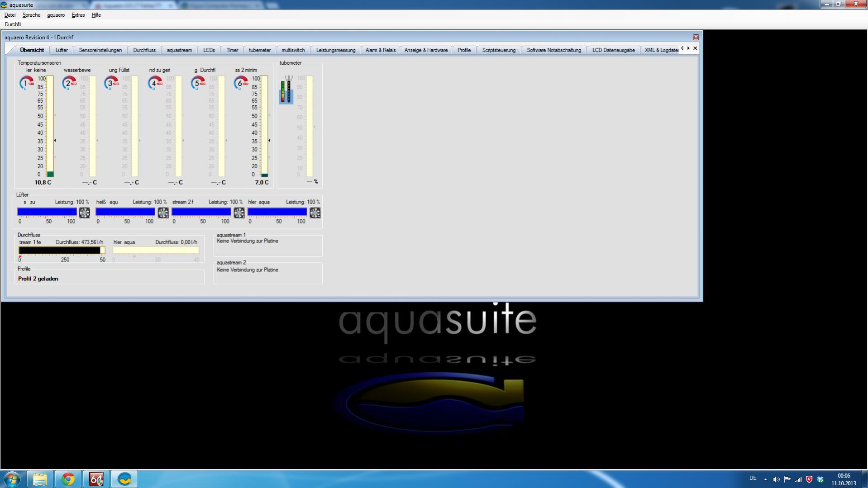868x488 pixels.
Task: Click the Dropbox tray icon
Action: 820,479
